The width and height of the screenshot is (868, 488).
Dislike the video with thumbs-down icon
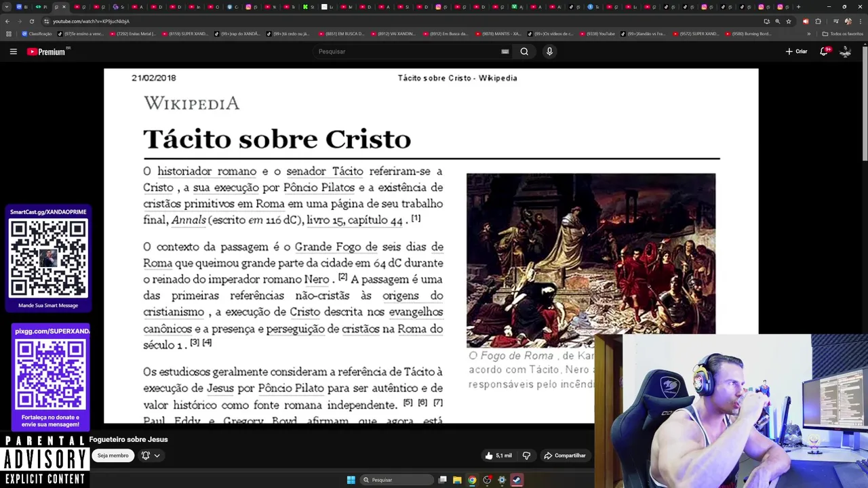[526, 455]
